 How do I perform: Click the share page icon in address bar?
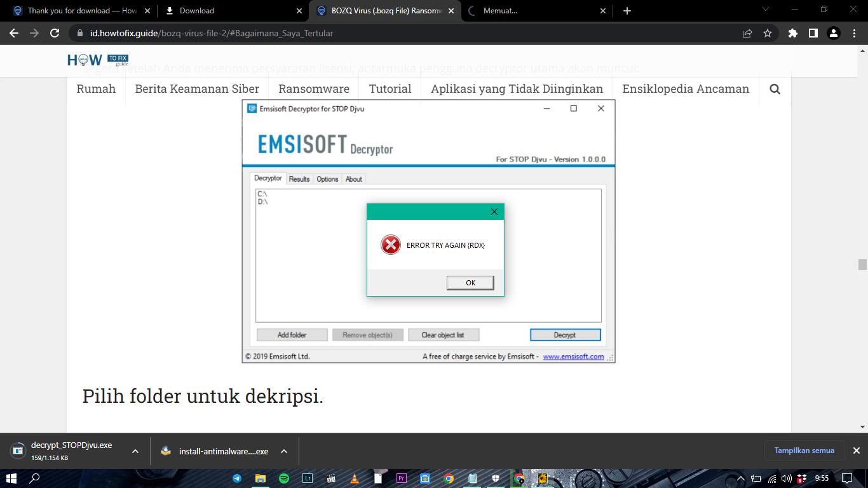[747, 33]
